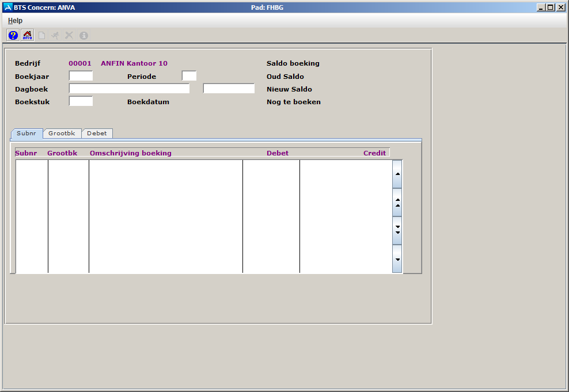Switch to the Subnr tab
569x392 pixels.
coord(26,134)
